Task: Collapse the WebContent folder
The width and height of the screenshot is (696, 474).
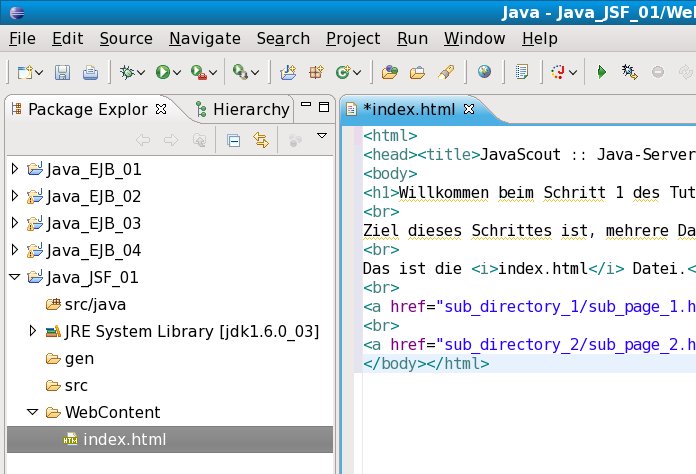Action: click(x=32, y=412)
